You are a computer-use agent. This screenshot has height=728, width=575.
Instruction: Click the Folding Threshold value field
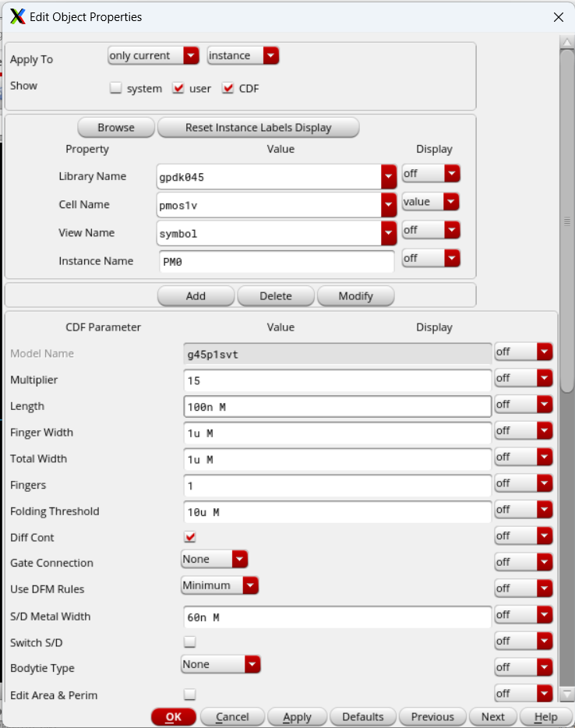(x=337, y=512)
